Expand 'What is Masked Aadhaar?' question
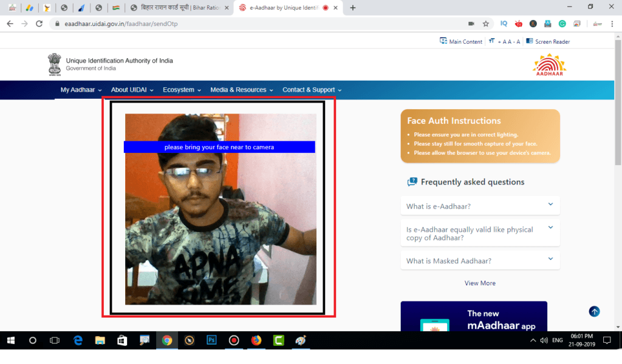Screen dimensions: 622x364 (480, 261)
